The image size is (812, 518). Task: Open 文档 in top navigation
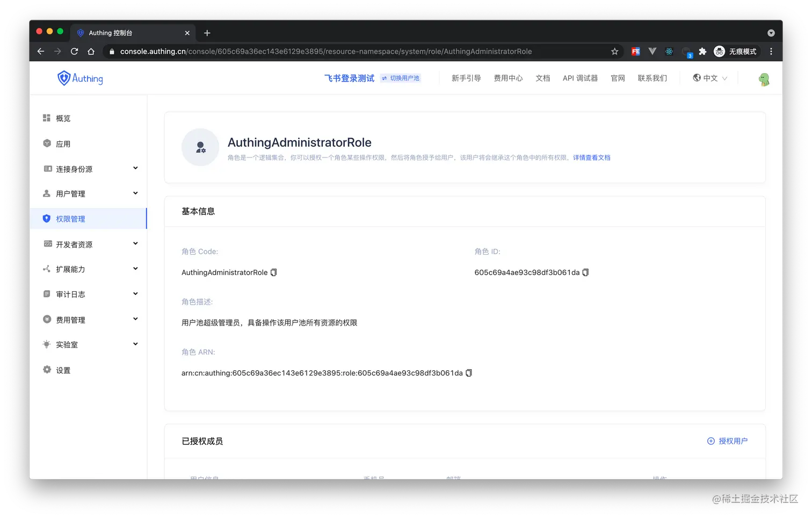tap(543, 78)
